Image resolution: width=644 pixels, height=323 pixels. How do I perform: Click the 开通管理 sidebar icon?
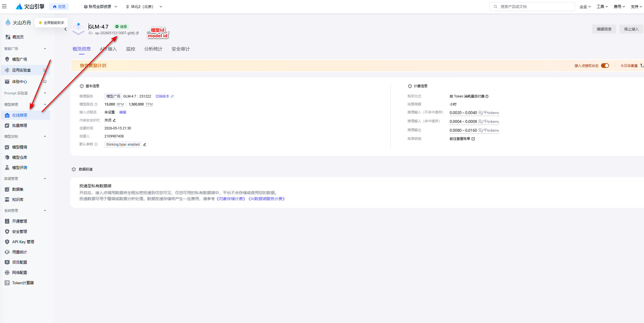(x=7, y=221)
